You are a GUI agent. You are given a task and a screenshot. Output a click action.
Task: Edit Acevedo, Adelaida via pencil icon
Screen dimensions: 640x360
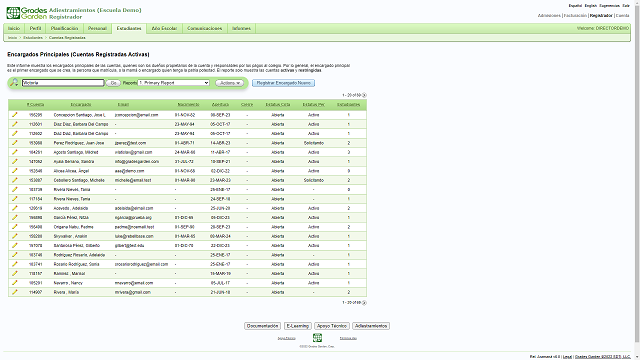[x=15, y=208]
